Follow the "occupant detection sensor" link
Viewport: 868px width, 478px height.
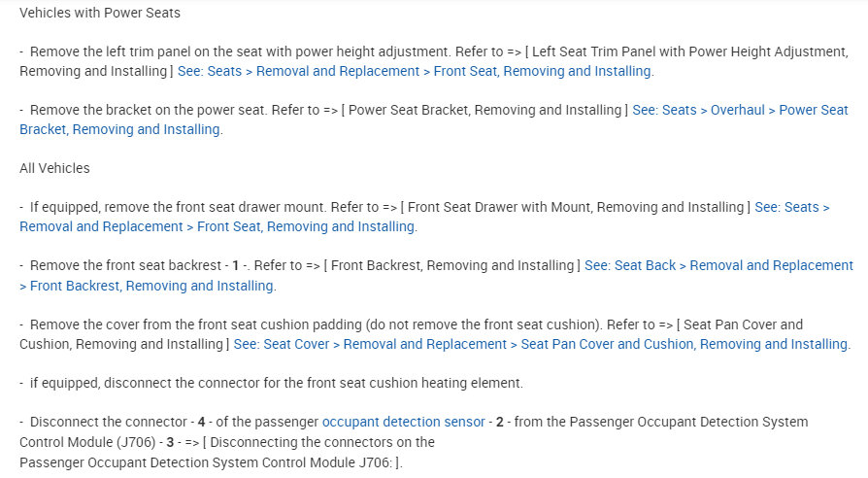point(403,422)
